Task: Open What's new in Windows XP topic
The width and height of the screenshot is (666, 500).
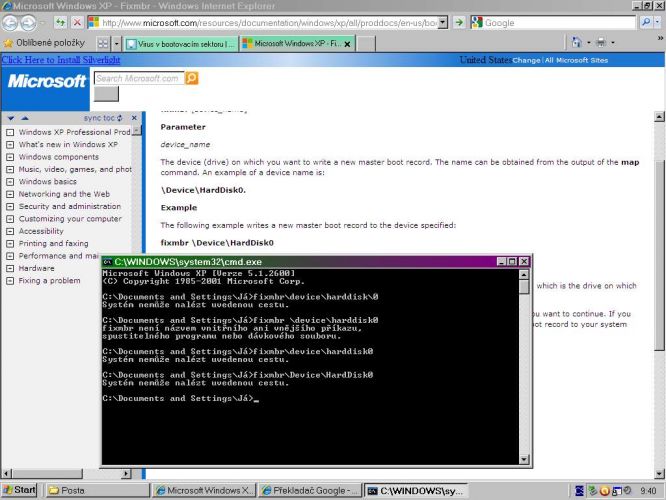Action: pos(68,144)
